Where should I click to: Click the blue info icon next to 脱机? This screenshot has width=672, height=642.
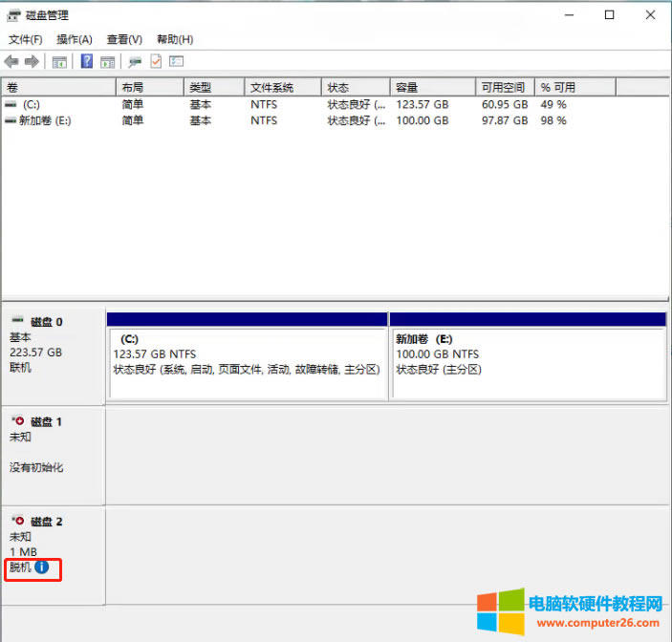41,567
